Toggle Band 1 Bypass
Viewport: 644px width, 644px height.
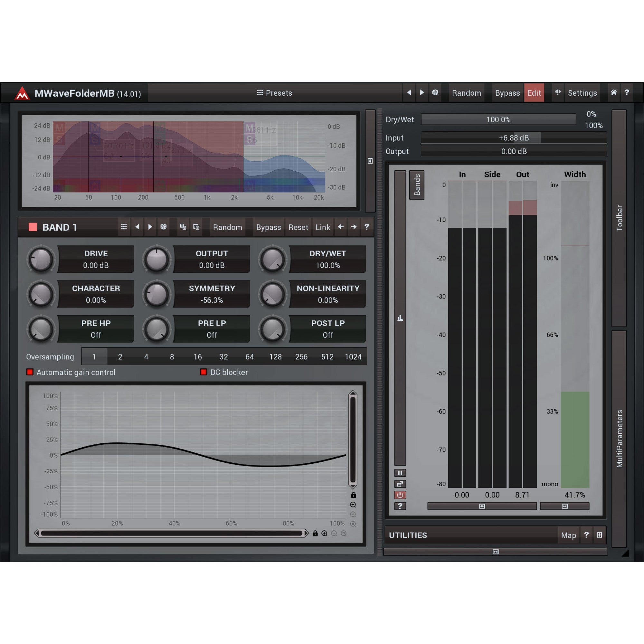tap(268, 227)
